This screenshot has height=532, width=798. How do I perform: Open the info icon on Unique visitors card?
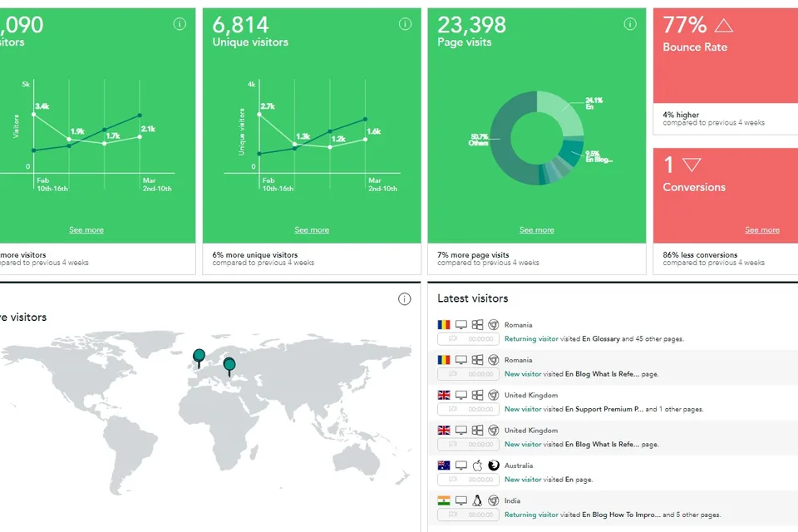point(405,24)
